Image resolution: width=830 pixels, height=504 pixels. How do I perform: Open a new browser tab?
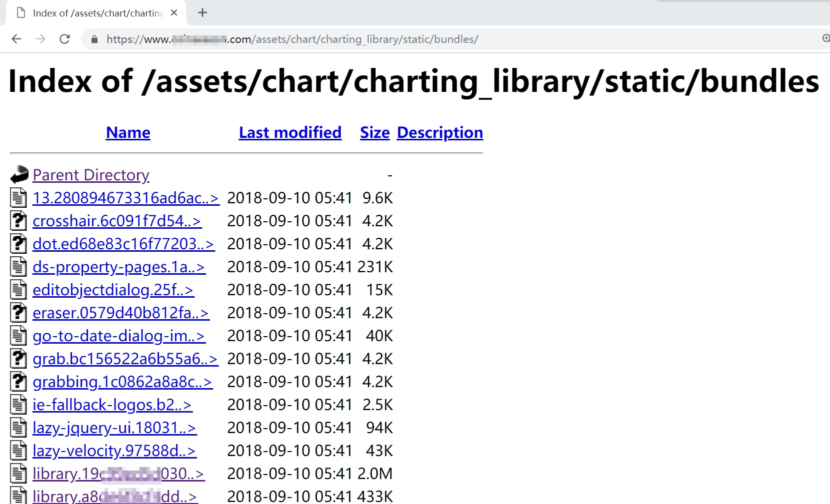tap(202, 12)
